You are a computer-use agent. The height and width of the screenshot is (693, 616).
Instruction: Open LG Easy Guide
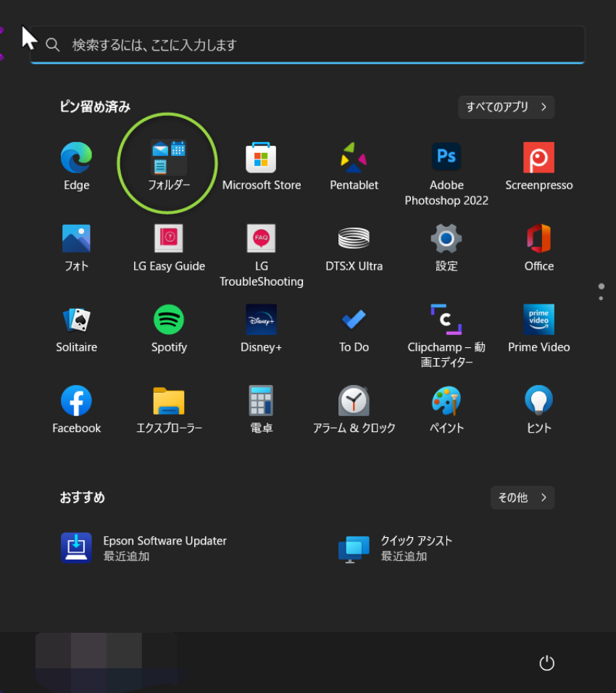pos(169,247)
